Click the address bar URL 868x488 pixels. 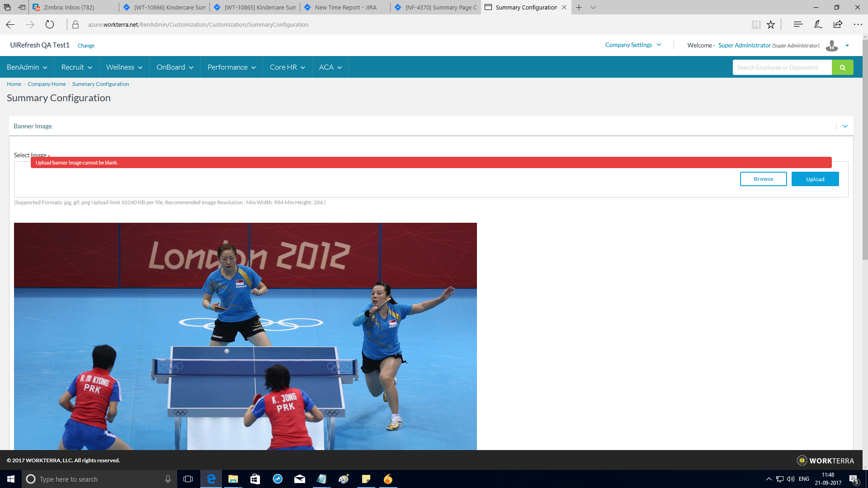click(198, 25)
